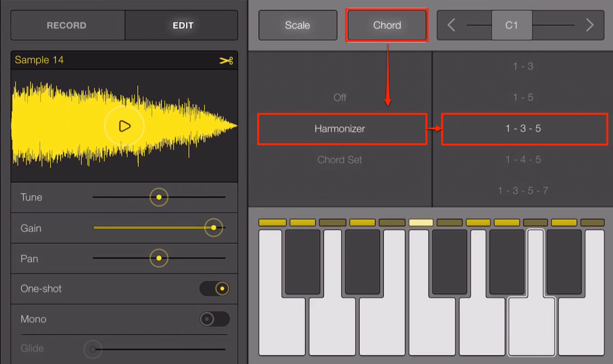Click the Glide slider knob
This screenshot has height=364, width=613.
[x=93, y=349]
